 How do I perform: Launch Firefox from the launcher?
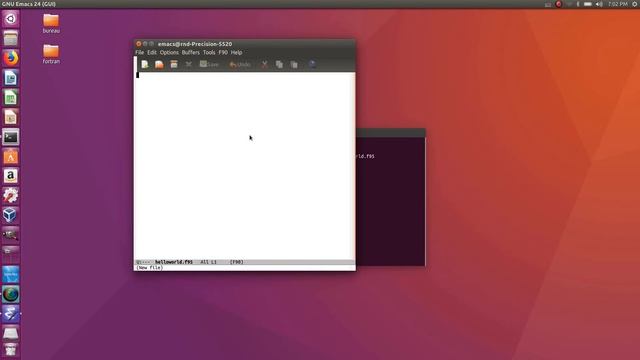pos(11,58)
